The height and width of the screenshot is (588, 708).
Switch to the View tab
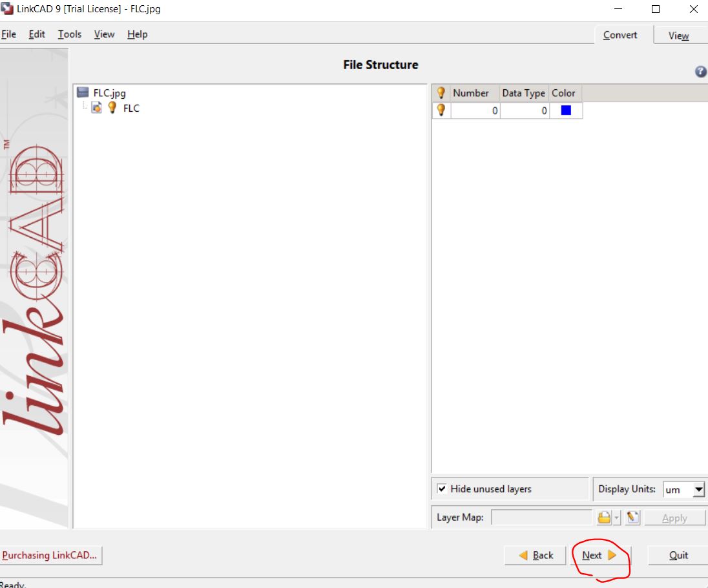(678, 36)
